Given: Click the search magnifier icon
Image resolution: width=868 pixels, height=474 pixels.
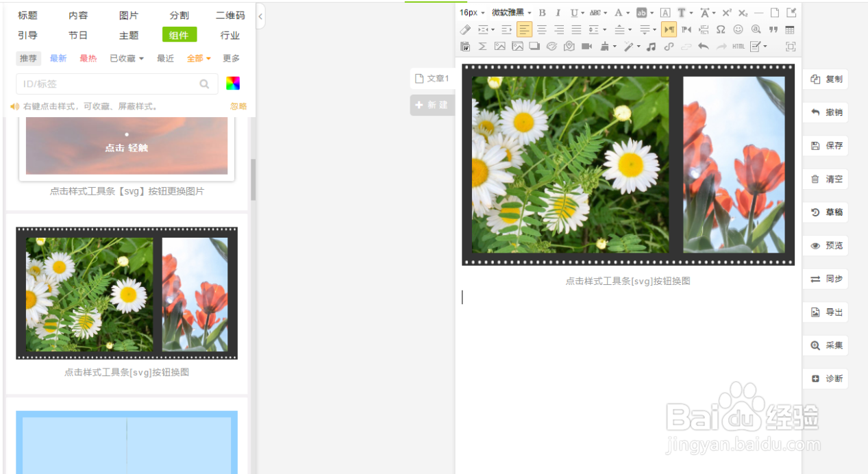Looking at the screenshot, I should (x=204, y=84).
